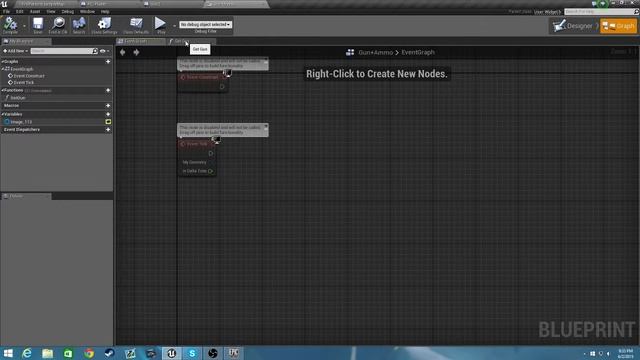Add a new variable with plus icon
This screenshot has width=640, height=360.
click(108, 114)
